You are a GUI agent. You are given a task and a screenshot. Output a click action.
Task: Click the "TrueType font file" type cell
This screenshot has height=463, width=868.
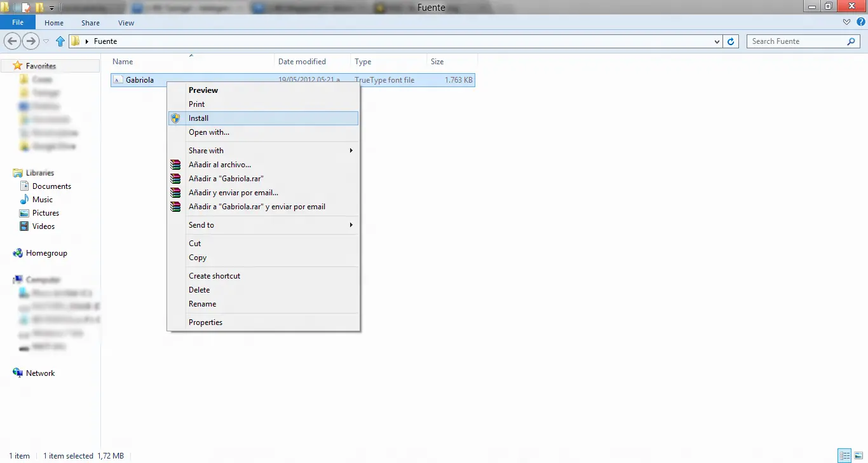click(384, 80)
